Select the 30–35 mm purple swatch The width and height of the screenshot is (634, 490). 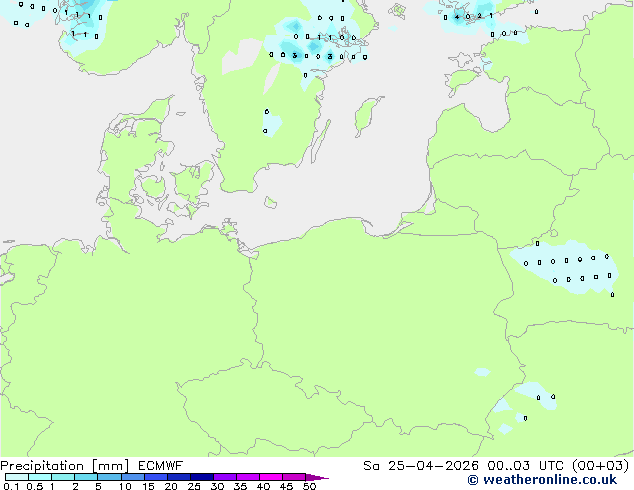coord(224,477)
